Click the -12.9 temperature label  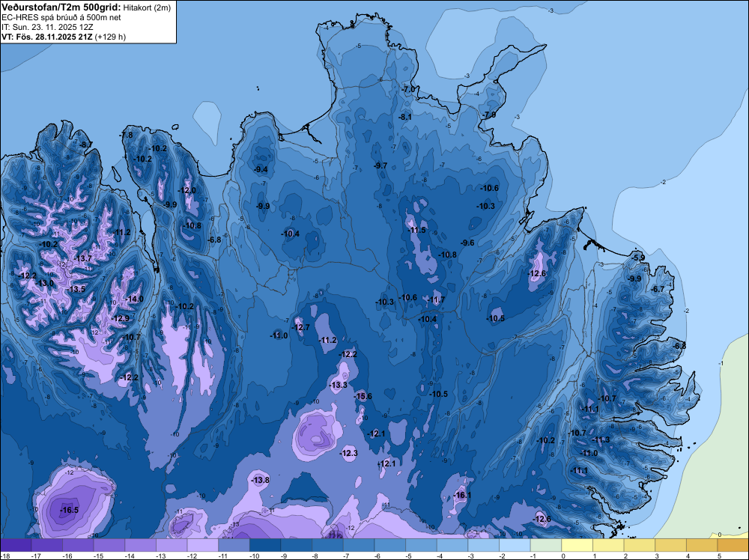coord(121,318)
